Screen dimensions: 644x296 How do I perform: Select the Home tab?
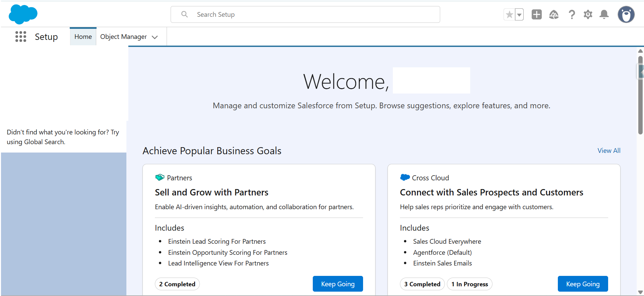tap(83, 37)
